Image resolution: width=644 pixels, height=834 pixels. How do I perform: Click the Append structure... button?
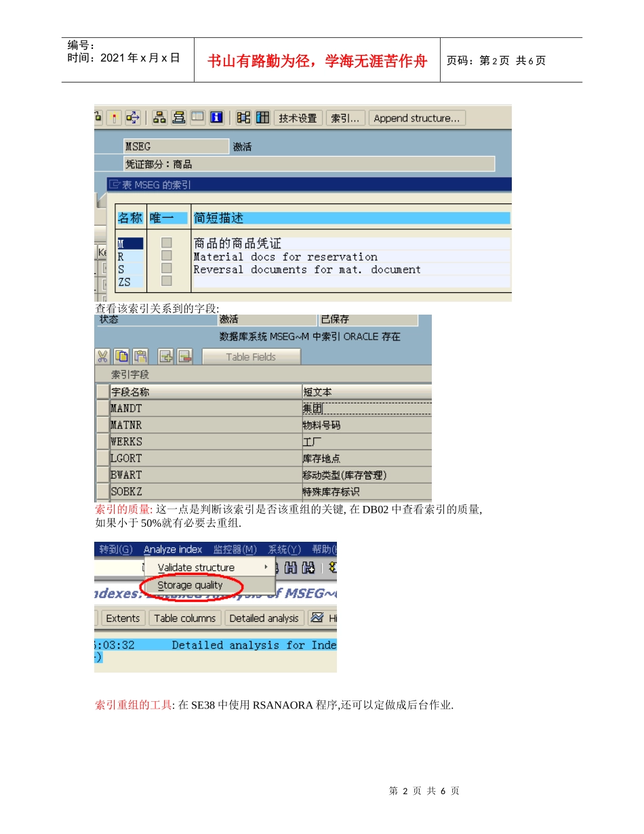tap(417, 118)
